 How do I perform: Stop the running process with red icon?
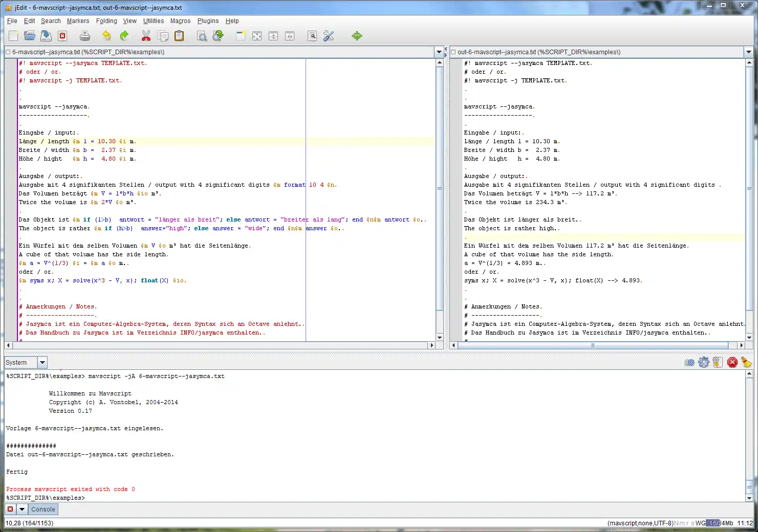tap(732, 362)
